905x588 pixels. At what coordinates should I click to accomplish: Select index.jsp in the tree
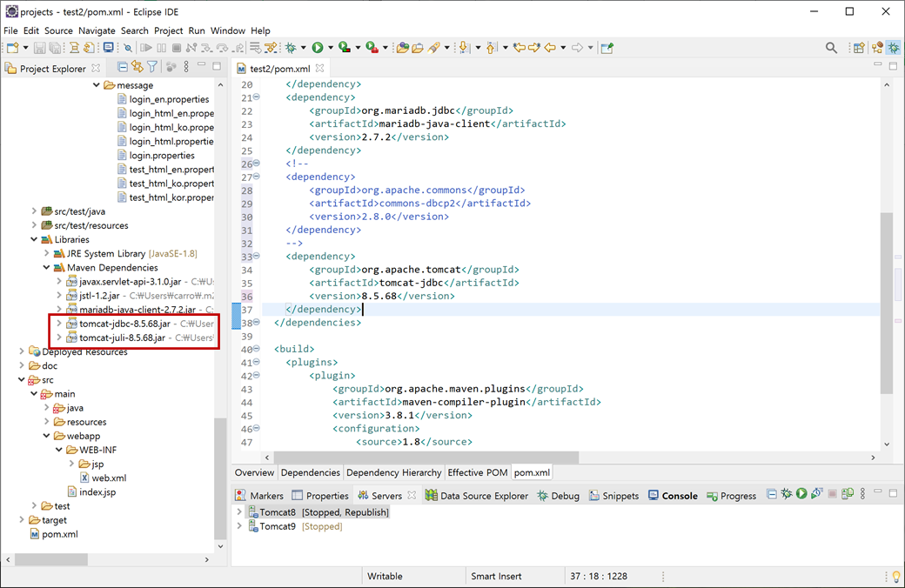[x=91, y=491]
